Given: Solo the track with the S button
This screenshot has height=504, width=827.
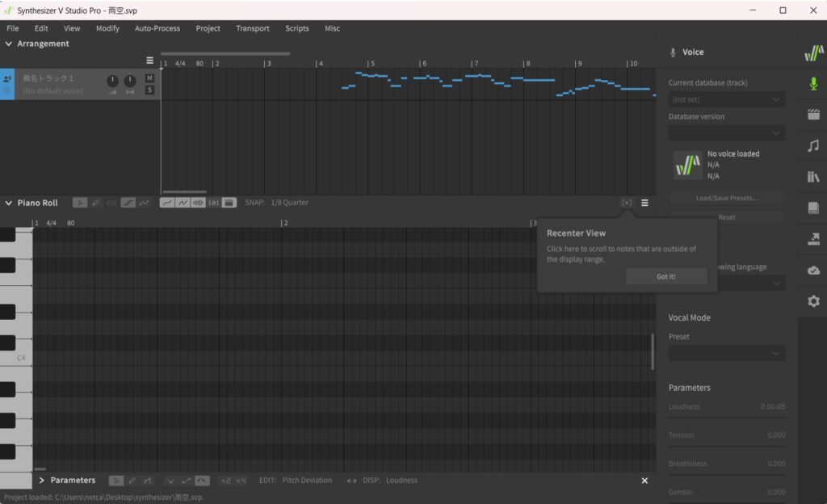Looking at the screenshot, I should point(149,90).
